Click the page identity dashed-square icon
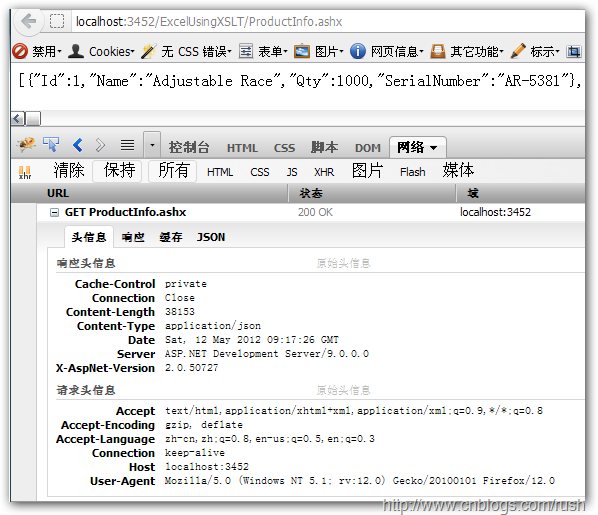This screenshot has height=515, width=598. (x=57, y=21)
